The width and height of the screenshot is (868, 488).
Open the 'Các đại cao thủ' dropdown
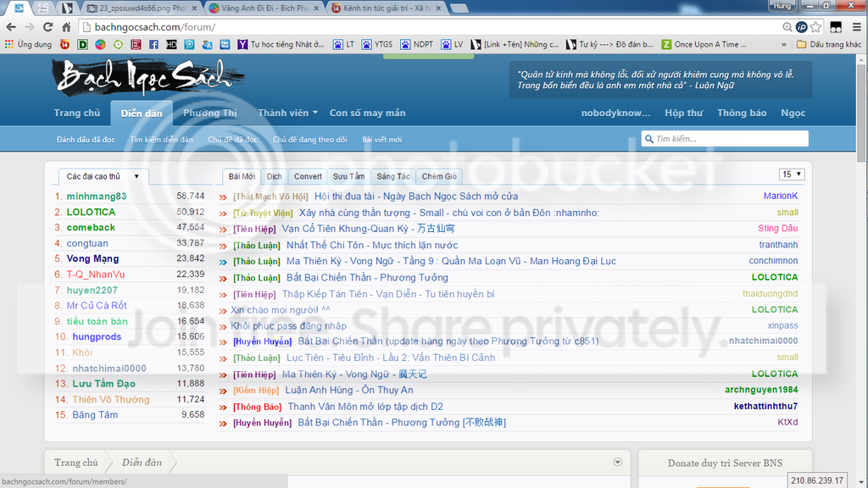pos(103,176)
